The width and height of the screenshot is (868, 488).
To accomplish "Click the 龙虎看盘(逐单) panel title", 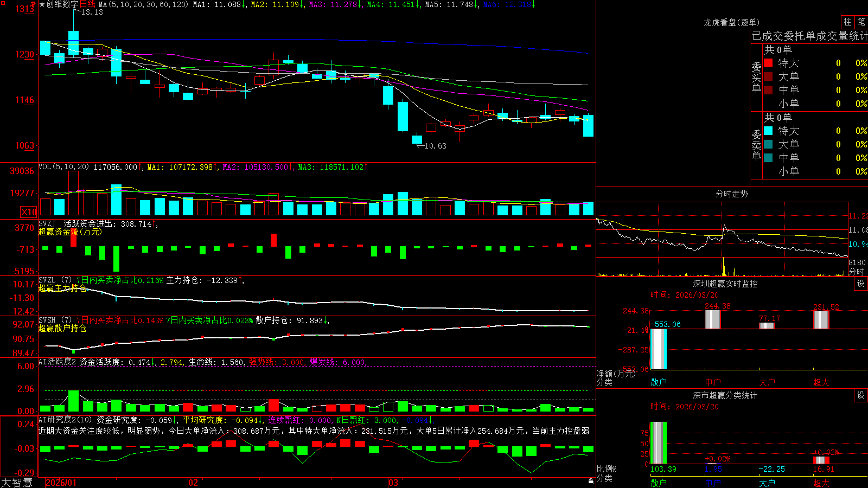I will tap(731, 22).
